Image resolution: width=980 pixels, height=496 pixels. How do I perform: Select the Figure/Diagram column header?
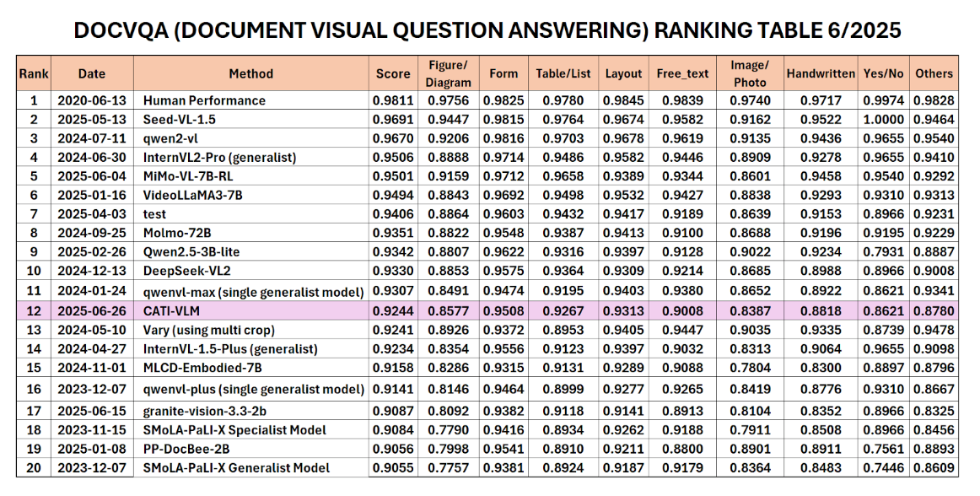(448, 73)
